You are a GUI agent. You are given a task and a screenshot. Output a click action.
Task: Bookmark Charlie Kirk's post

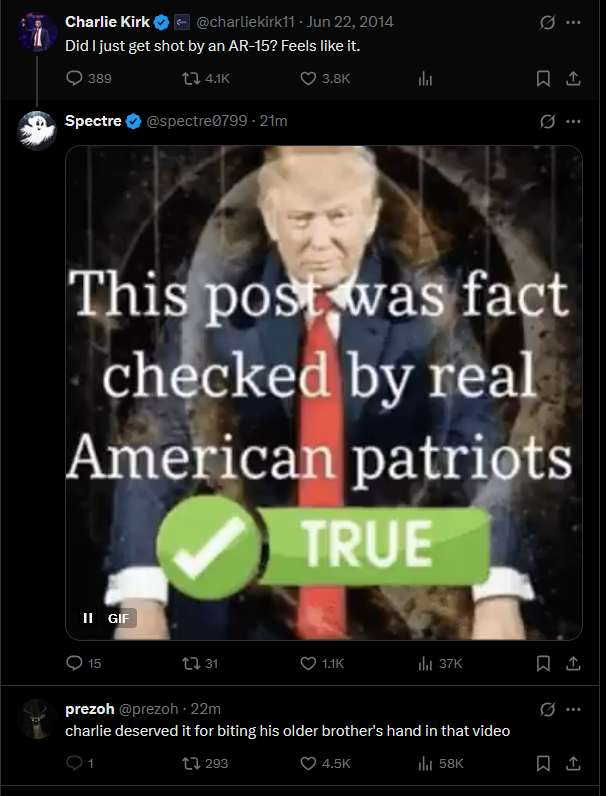543,79
